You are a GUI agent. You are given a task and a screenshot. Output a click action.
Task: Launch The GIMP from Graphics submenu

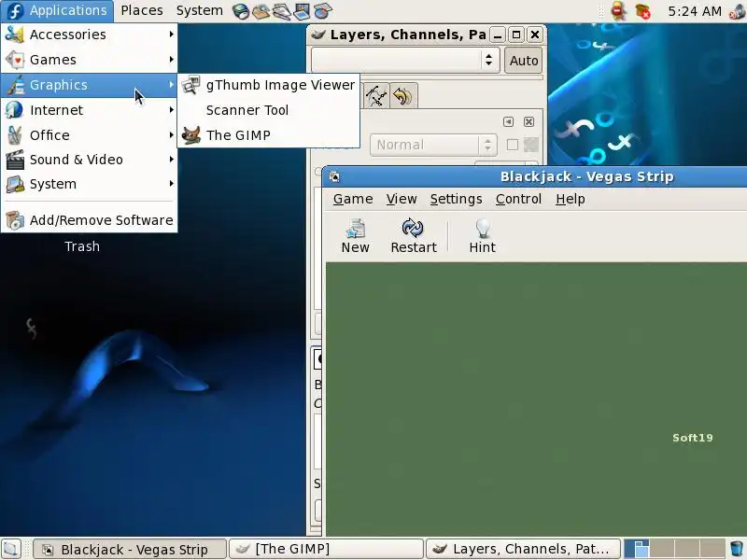(269, 135)
